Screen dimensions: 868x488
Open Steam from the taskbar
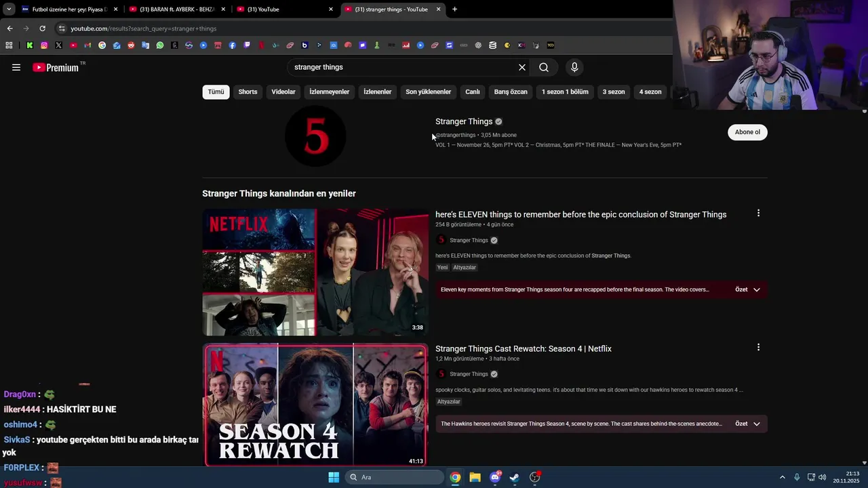click(x=515, y=477)
